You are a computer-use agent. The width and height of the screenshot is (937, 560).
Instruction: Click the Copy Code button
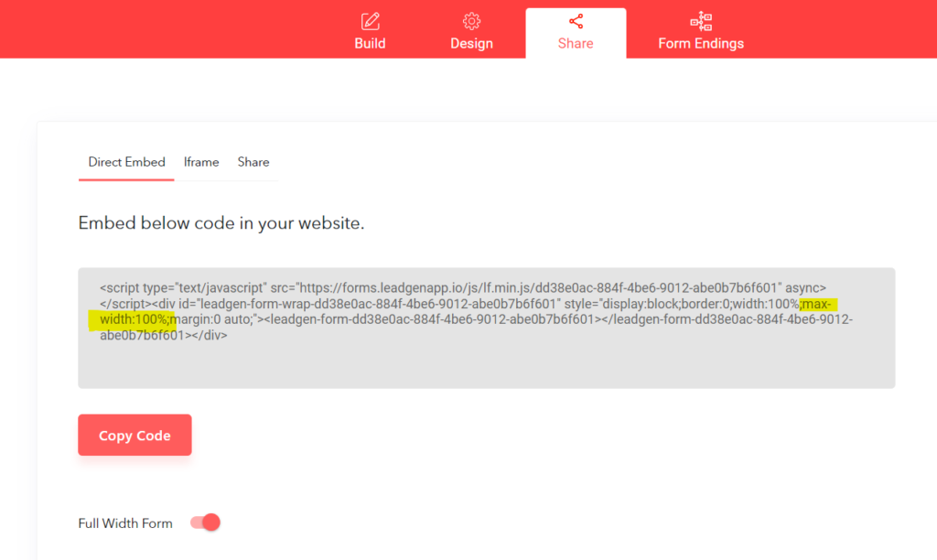point(135,435)
